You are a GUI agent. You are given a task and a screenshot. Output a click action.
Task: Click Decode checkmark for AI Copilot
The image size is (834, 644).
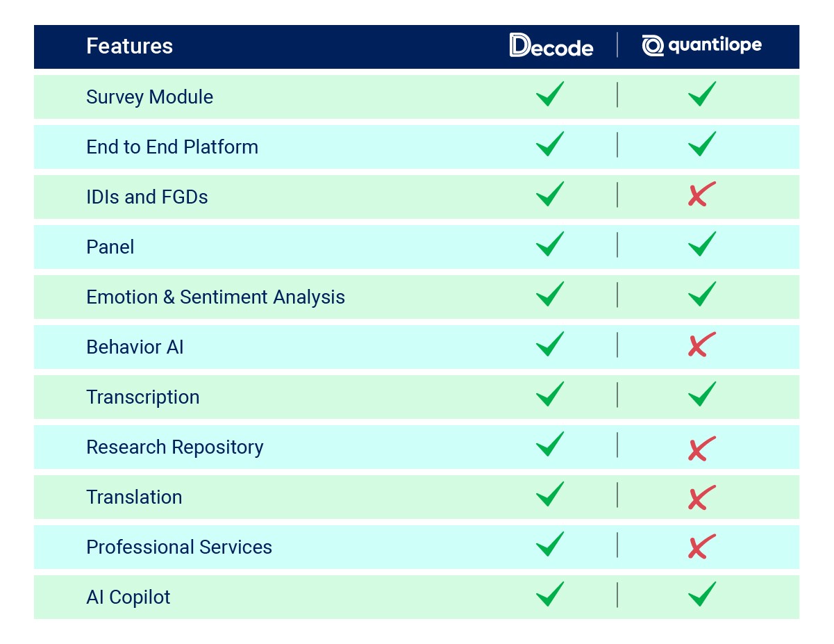coord(550,594)
